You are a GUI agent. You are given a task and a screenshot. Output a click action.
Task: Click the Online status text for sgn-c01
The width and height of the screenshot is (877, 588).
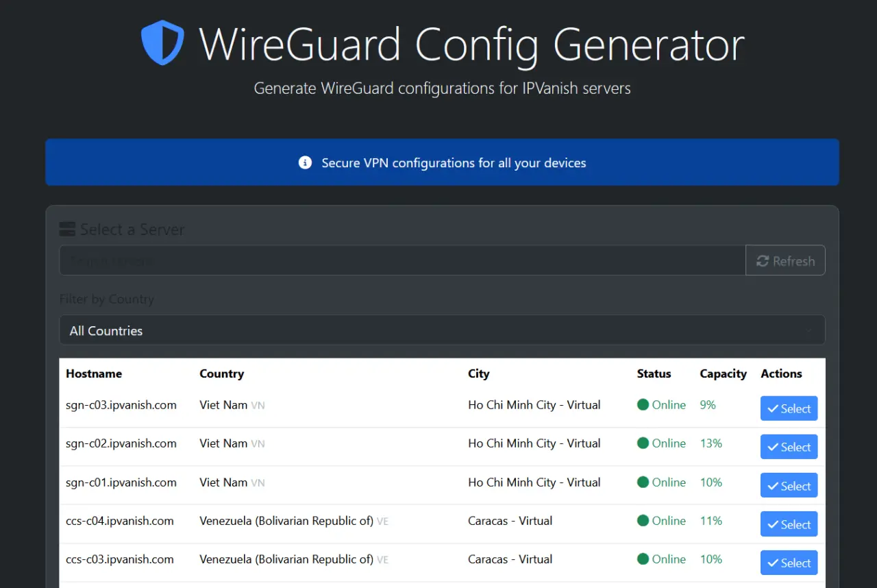coord(669,482)
